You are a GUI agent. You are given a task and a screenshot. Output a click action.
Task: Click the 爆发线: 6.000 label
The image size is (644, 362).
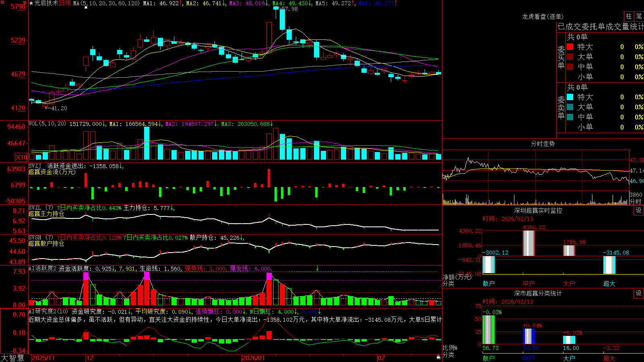pyautogui.click(x=250, y=268)
